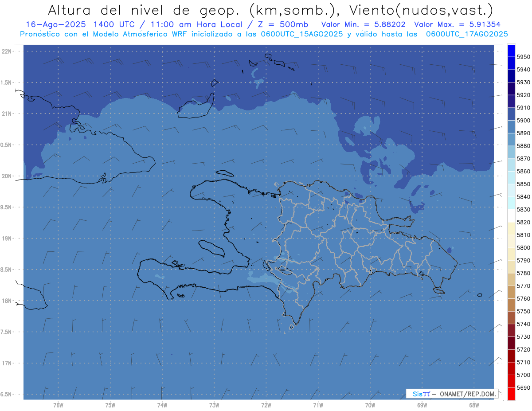532x411 pixels.
Task: Click the '21N' latitude label
Action: pos(7,114)
